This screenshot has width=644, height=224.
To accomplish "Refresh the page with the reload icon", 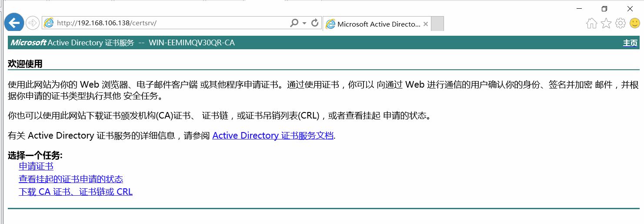I will click(315, 23).
